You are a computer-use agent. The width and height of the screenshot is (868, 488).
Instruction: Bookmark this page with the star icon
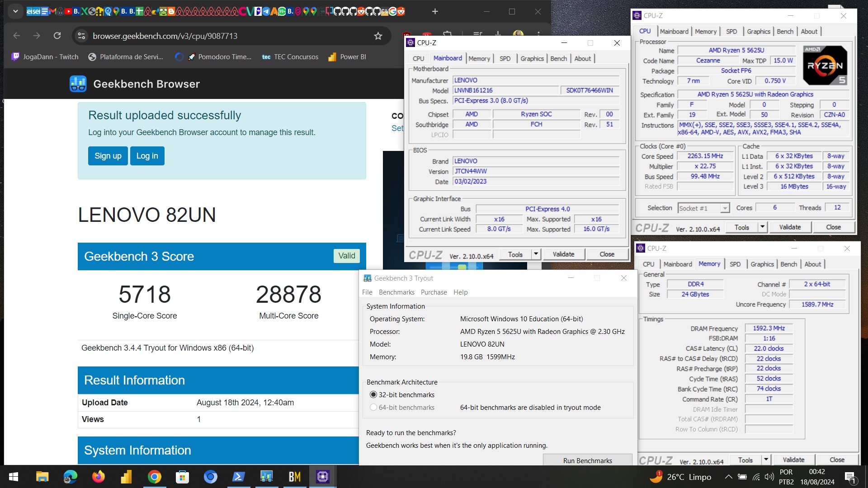coord(378,36)
